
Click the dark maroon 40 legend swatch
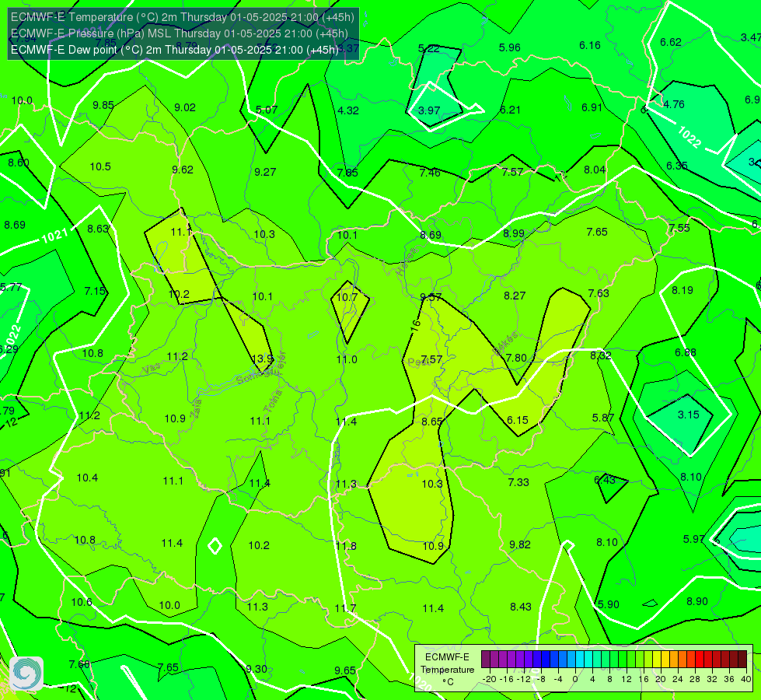742,660
